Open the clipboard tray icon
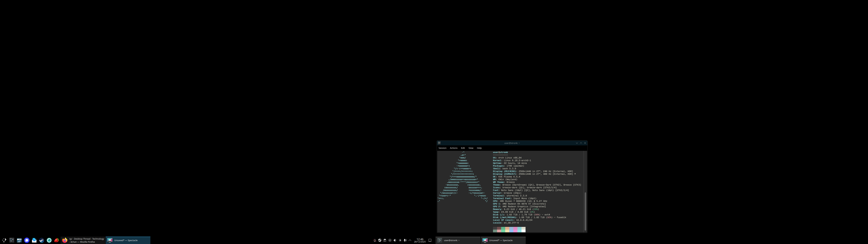The height and width of the screenshot is (244, 868). pyautogui.click(x=385, y=240)
